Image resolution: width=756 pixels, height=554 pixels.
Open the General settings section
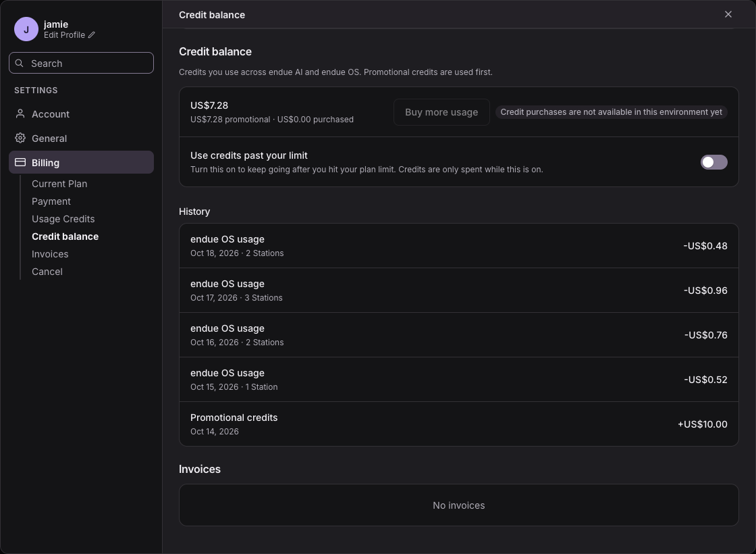pos(81,138)
